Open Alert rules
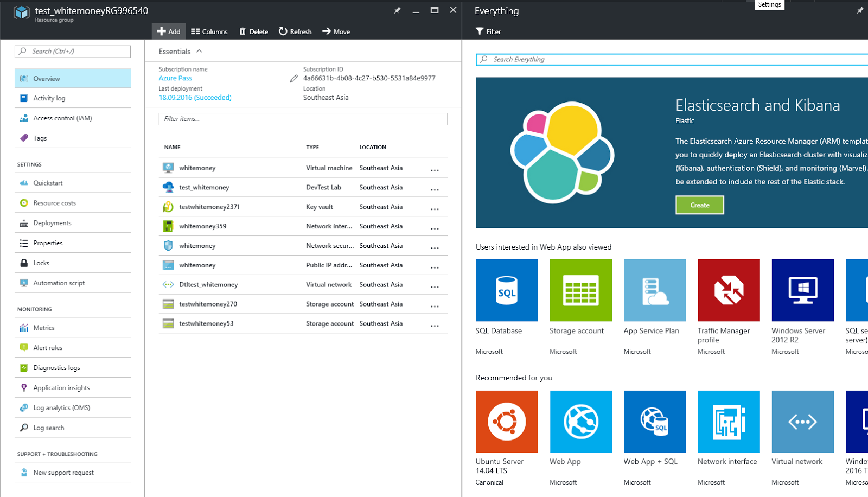Image resolution: width=868 pixels, height=497 pixels. pos(73,348)
